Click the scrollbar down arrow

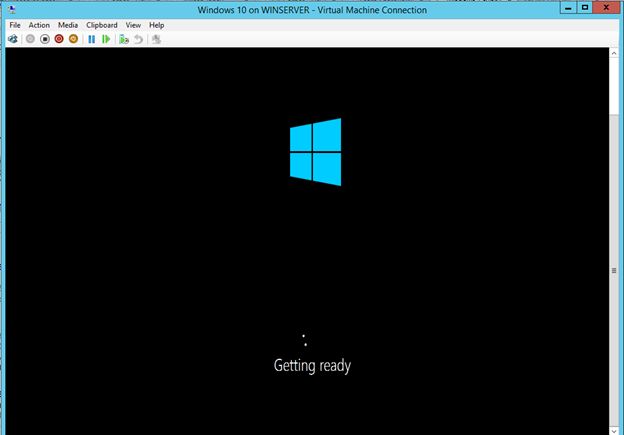click(614, 431)
